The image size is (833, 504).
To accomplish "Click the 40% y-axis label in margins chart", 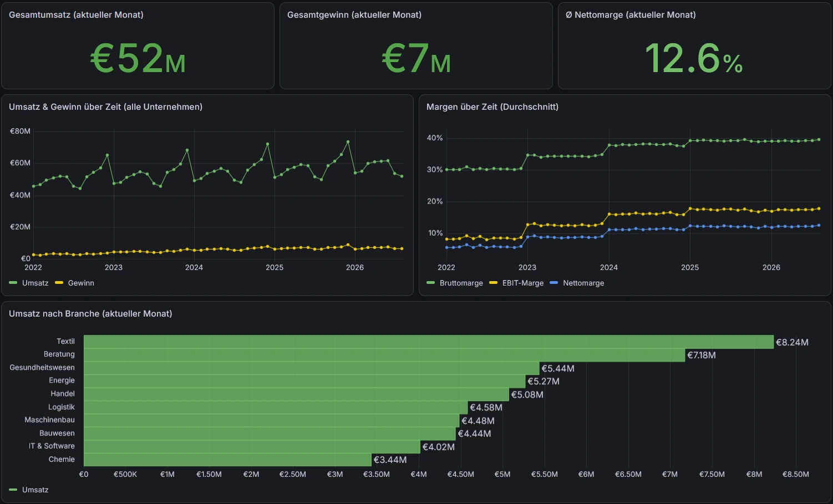I will [435, 138].
